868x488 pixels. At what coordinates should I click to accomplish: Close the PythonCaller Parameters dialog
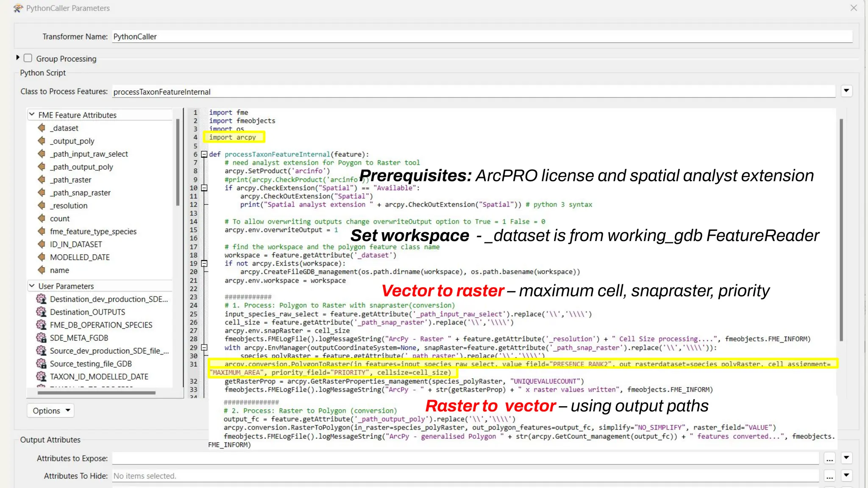coord(854,8)
